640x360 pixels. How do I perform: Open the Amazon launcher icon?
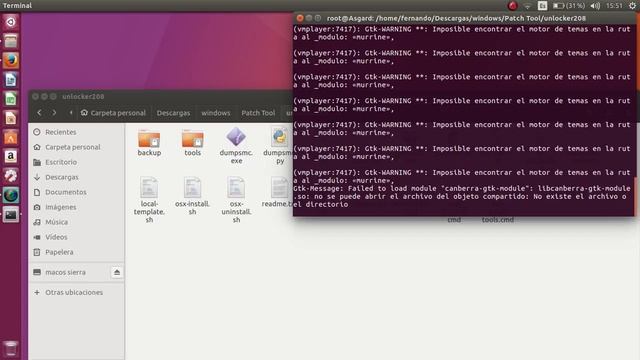click(x=11, y=157)
